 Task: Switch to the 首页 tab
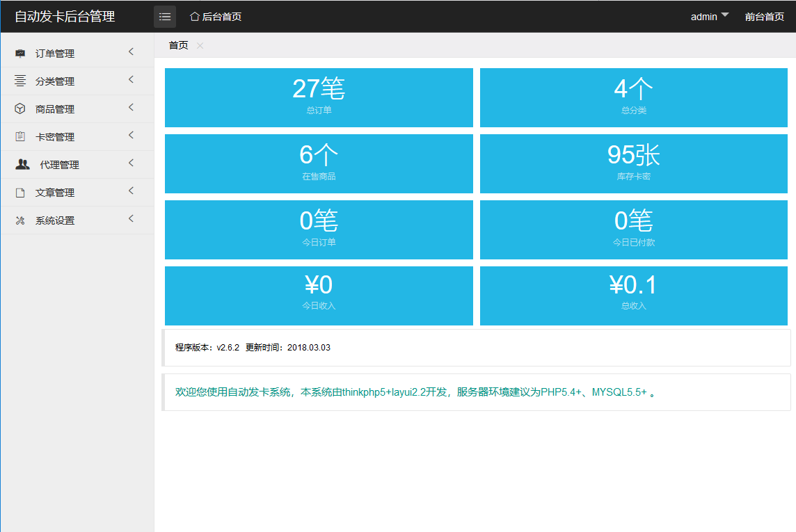pos(178,45)
